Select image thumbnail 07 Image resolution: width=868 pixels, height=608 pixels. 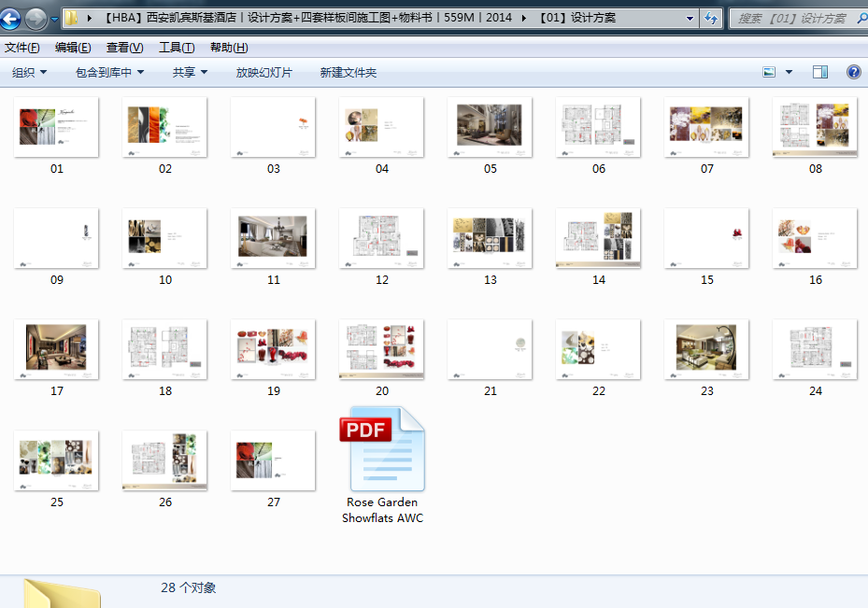click(706, 127)
